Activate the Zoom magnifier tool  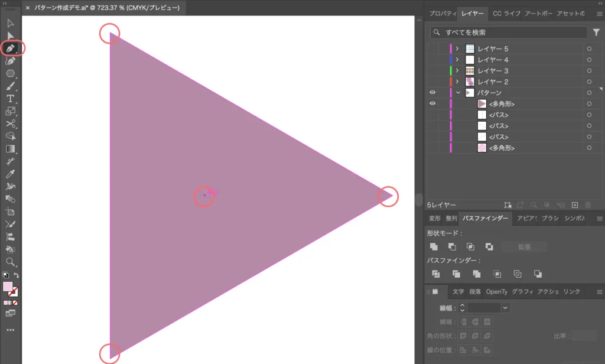[x=10, y=262]
